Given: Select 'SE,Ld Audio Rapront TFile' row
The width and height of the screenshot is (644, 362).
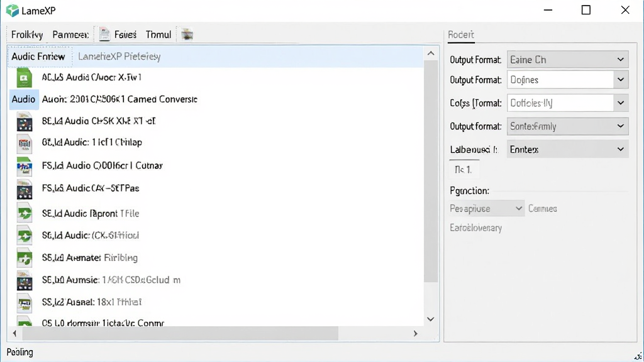Looking at the screenshot, I should 91,214.
